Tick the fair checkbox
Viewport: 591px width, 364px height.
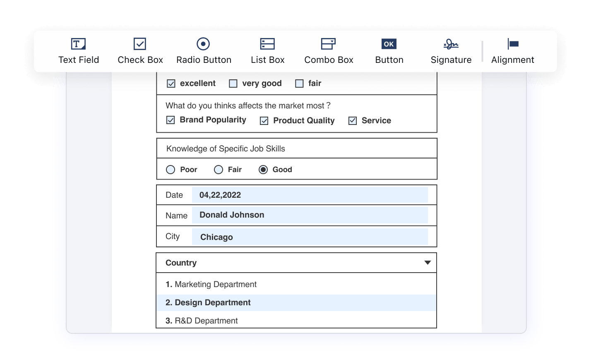click(299, 84)
